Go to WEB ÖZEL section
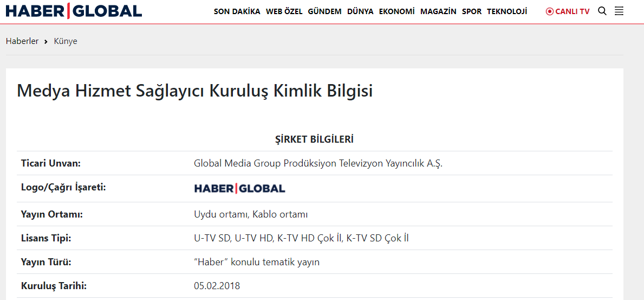The width and height of the screenshot is (644, 300). point(284,11)
